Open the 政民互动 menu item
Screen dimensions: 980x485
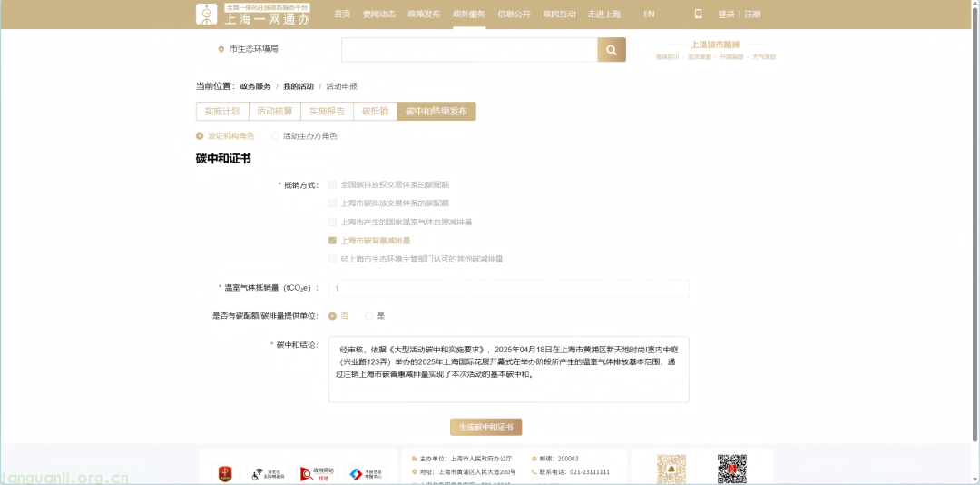tap(559, 14)
